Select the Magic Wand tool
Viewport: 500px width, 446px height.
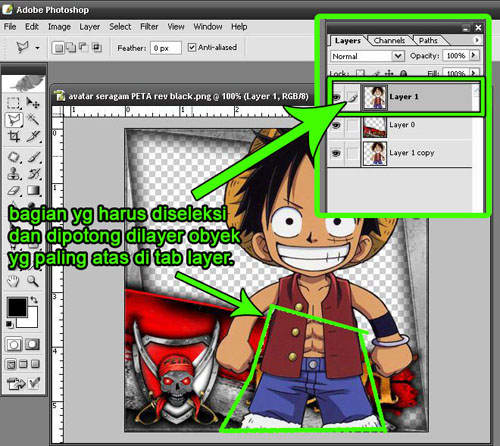[x=33, y=119]
